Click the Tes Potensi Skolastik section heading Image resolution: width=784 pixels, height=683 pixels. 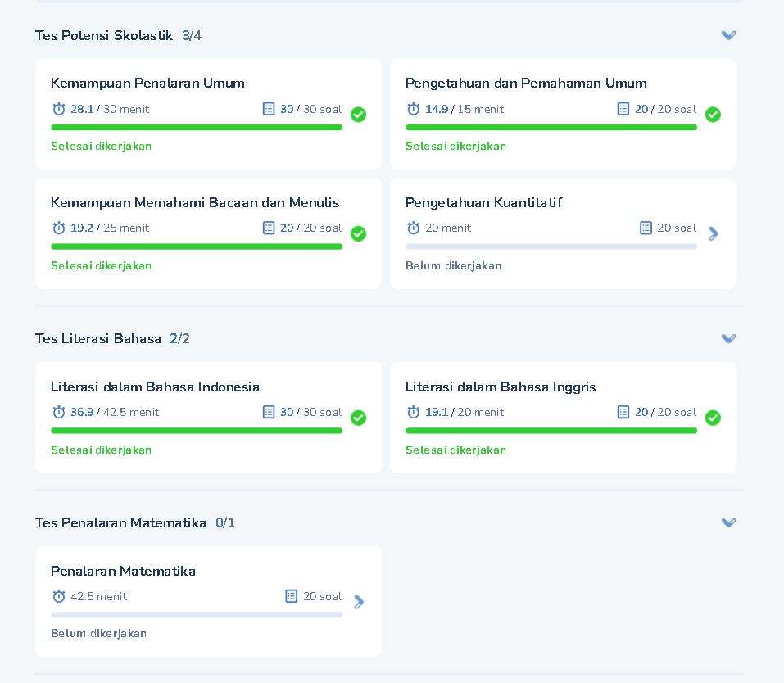103,35
